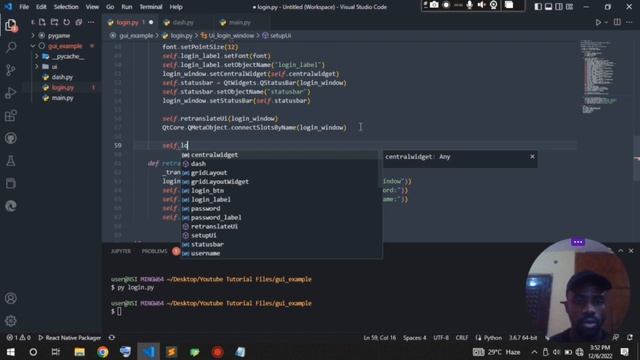Click Python language mode in status bar
Viewport: 640px width, 360px height.
pos(493,338)
